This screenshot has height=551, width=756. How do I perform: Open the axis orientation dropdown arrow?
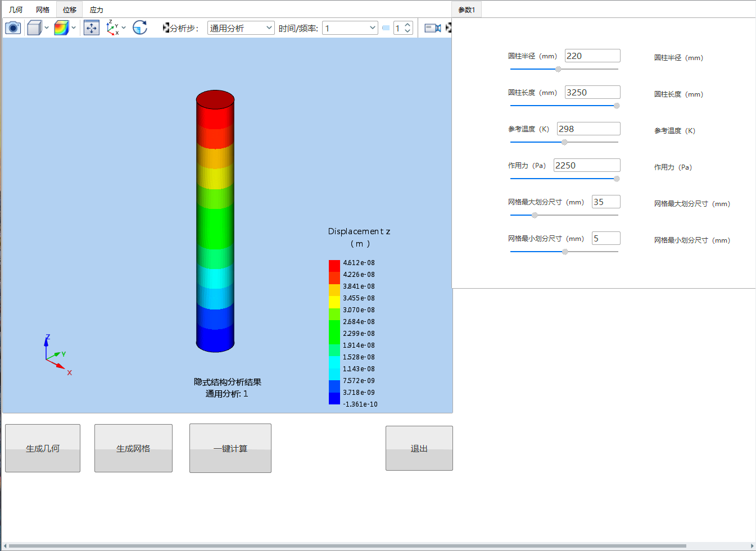(124, 28)
